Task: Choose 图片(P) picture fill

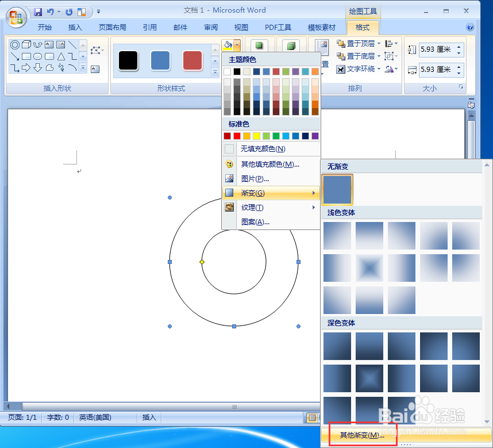Action: [x=271, y=179]
